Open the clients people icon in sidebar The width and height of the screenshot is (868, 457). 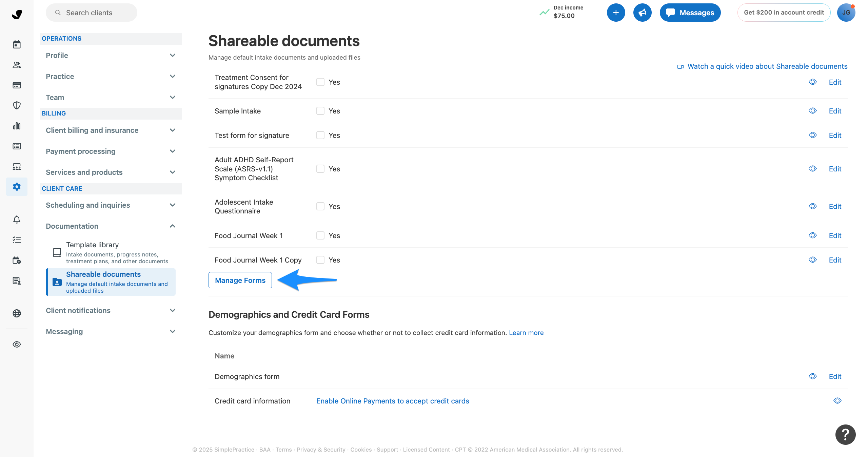(17, 65)
